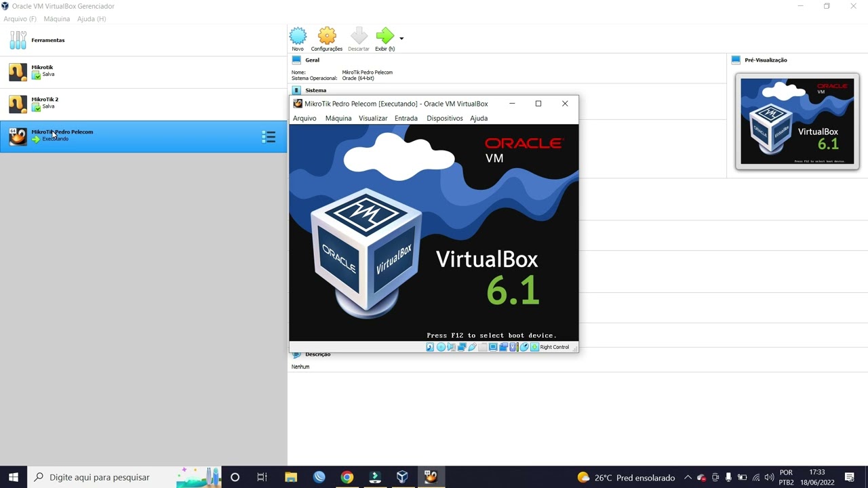Click the Windows Start button
This screenshot has height=488, width=868.
click(x=13, y=477)
